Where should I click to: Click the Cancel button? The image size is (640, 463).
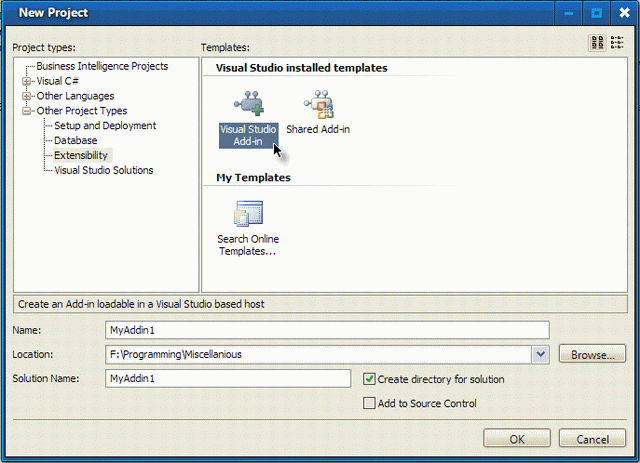pyautogui.click(x=592, y=439)
